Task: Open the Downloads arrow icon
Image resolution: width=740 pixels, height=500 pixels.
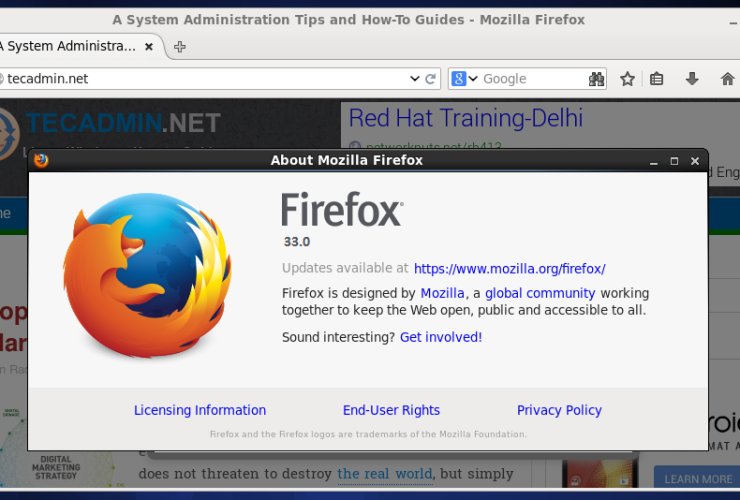Action: point(691,79)
